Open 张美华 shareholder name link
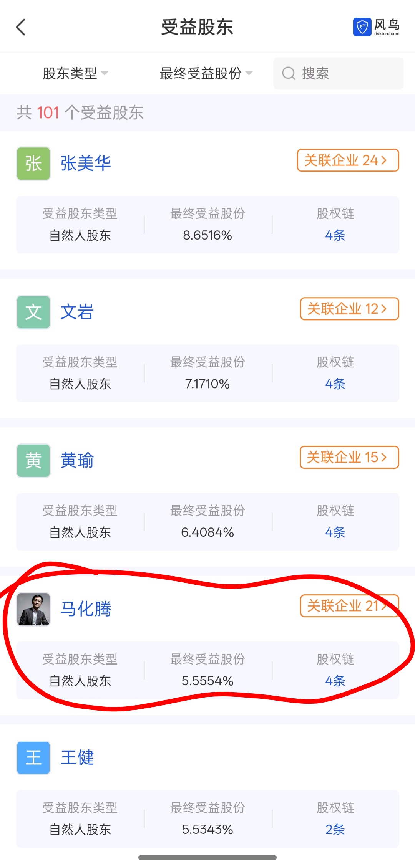 [x=86, y=164]
